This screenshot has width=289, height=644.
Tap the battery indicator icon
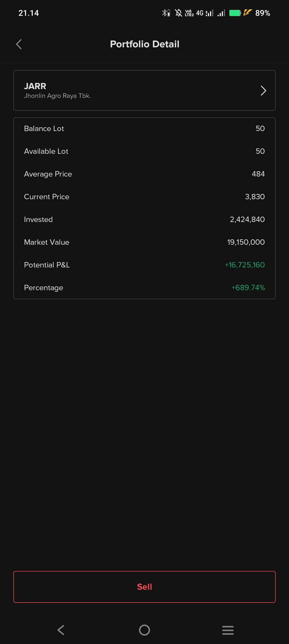point(235,13)
